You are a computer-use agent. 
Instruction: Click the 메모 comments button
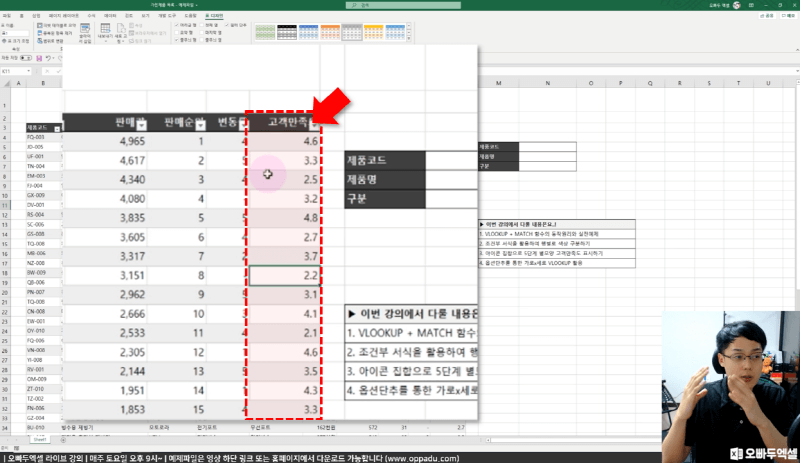click(x=788, y=16)
